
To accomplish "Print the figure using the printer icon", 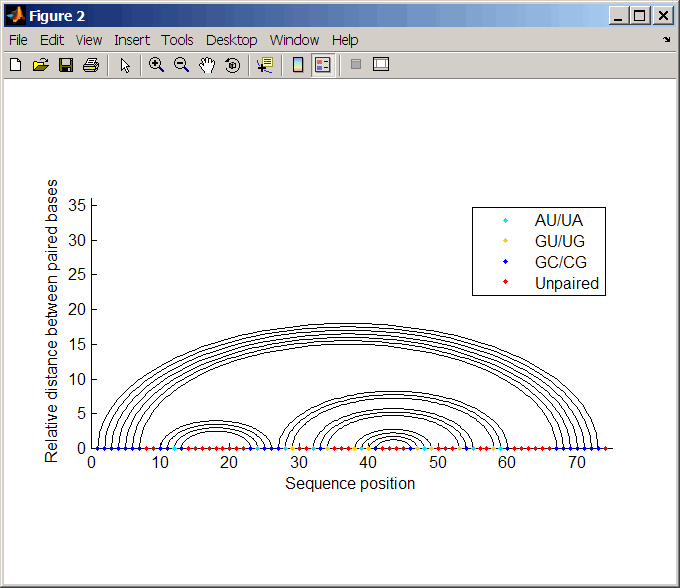I will tap(91, 65).
